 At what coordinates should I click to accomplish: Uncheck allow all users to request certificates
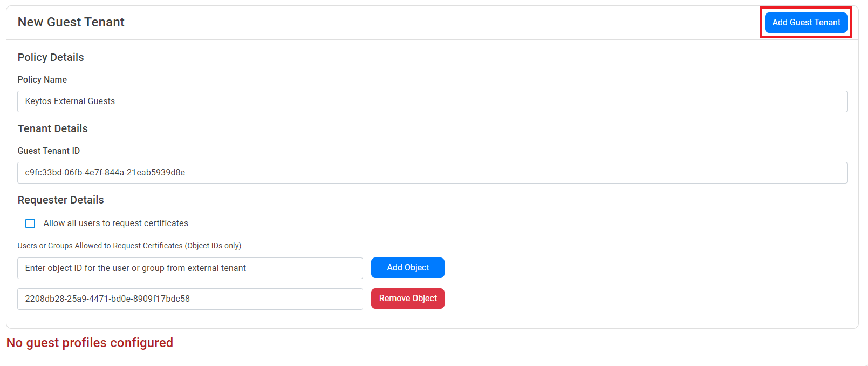(30, 223)
